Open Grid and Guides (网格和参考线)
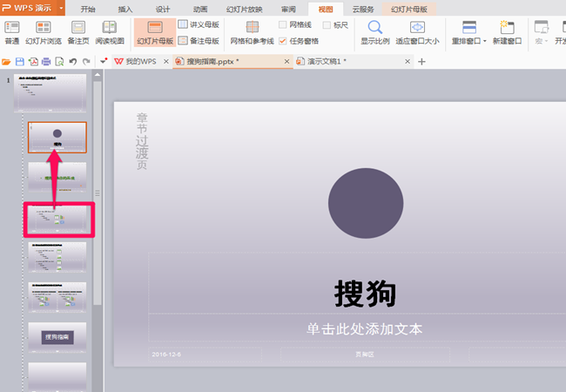The width and height of the screenshot is (566, 392). click(x=252, y=32)
